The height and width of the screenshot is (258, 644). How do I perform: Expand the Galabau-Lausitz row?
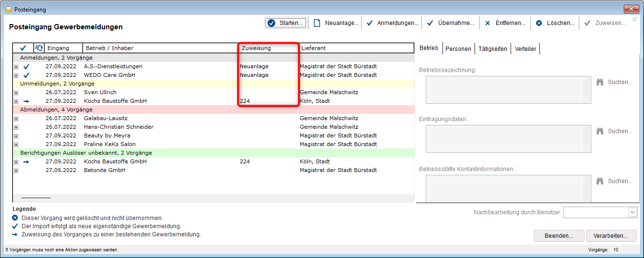click(16, 119)
